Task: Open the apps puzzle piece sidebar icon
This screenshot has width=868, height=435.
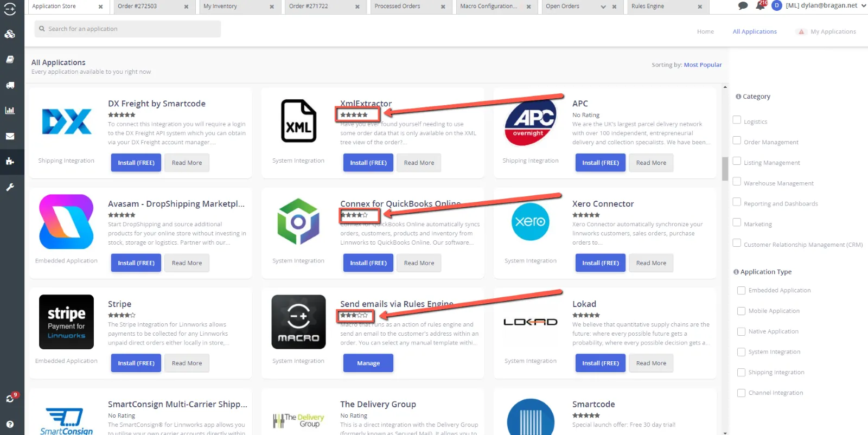Action: (10, 162)
